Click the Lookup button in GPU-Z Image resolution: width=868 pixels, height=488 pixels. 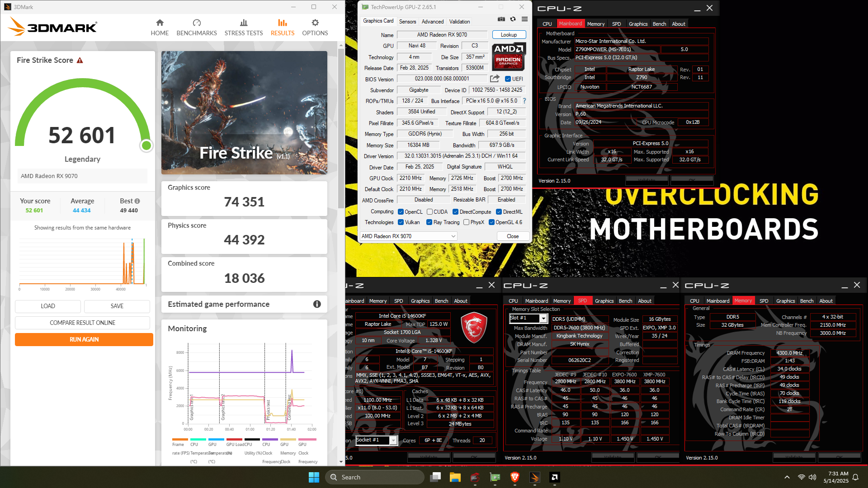tap(509, 35)
